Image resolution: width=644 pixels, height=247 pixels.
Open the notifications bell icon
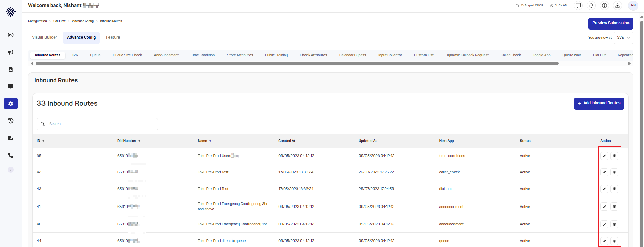[591, 5]
